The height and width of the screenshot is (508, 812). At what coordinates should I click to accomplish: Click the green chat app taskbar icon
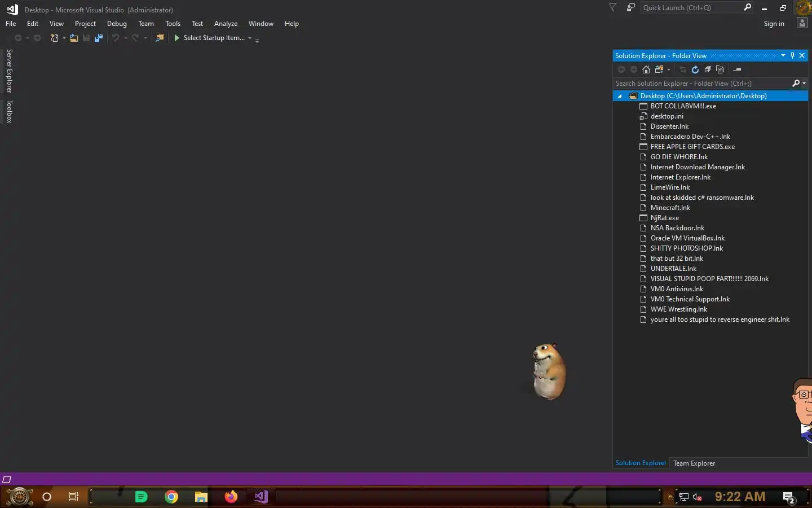tap(142, 497)
